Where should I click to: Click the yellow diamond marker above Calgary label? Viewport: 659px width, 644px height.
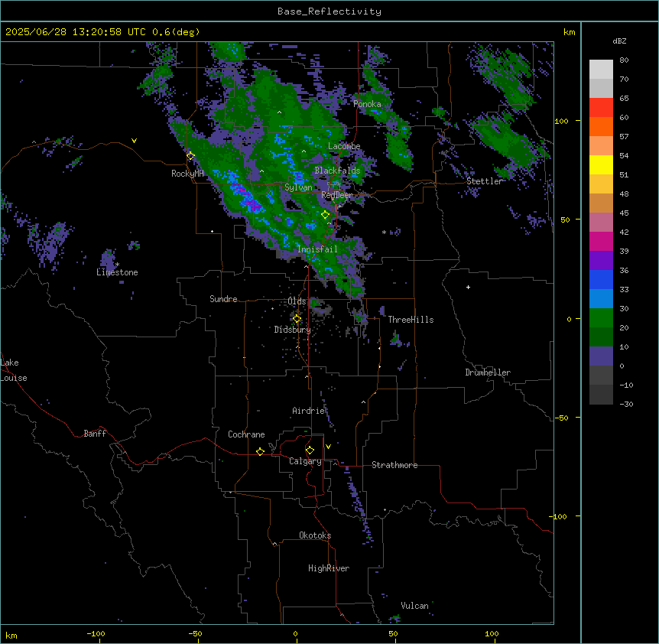pos(310,450)
